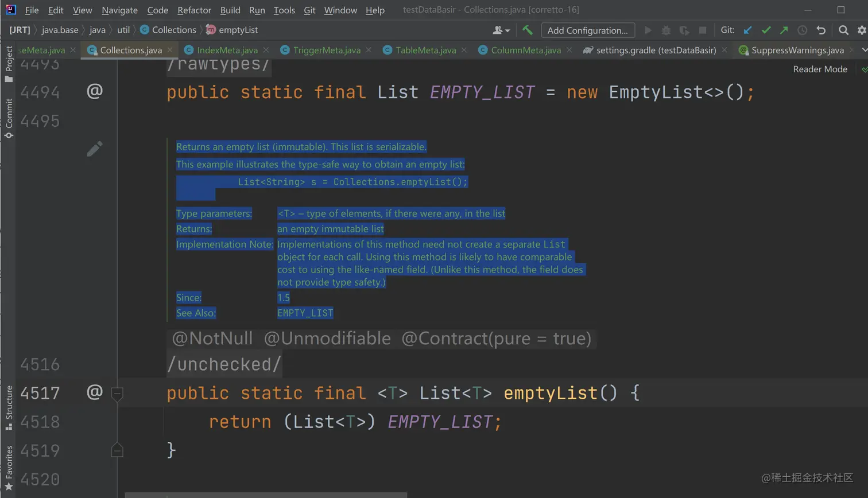Click the Debug bug icon
The image size is (868, 498).
click(x=666, y=30)
